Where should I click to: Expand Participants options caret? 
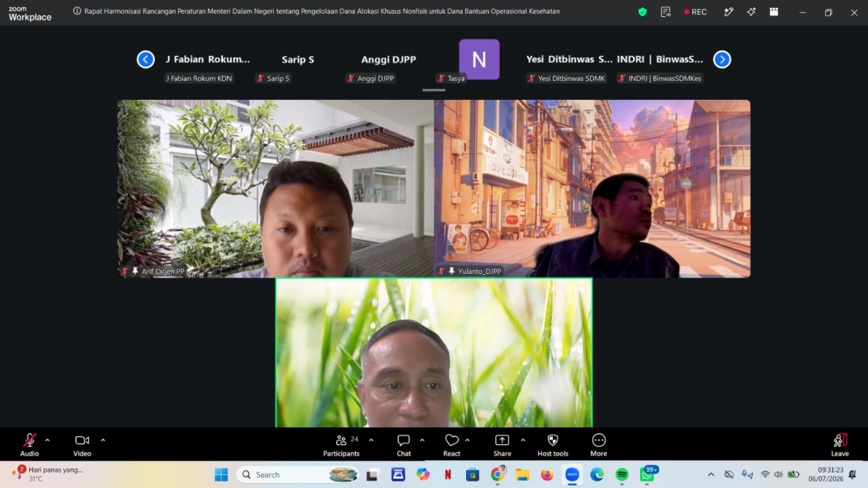(371, 440)
